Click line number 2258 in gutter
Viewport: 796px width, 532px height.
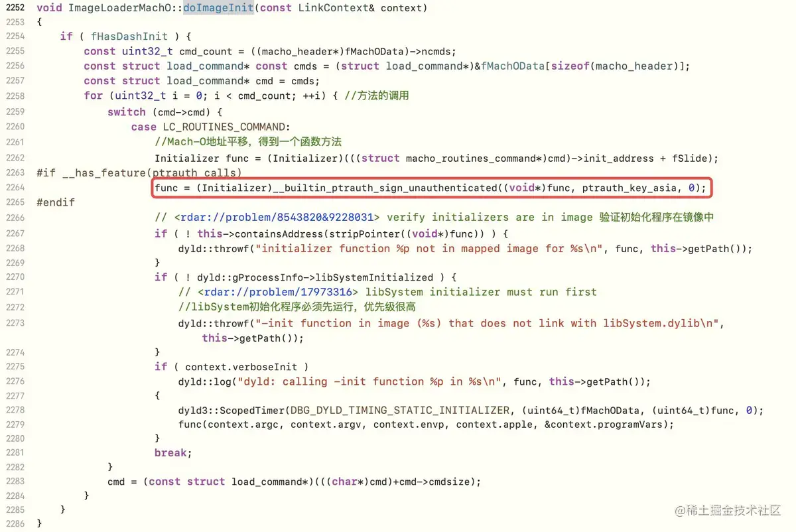pos(15,96)
